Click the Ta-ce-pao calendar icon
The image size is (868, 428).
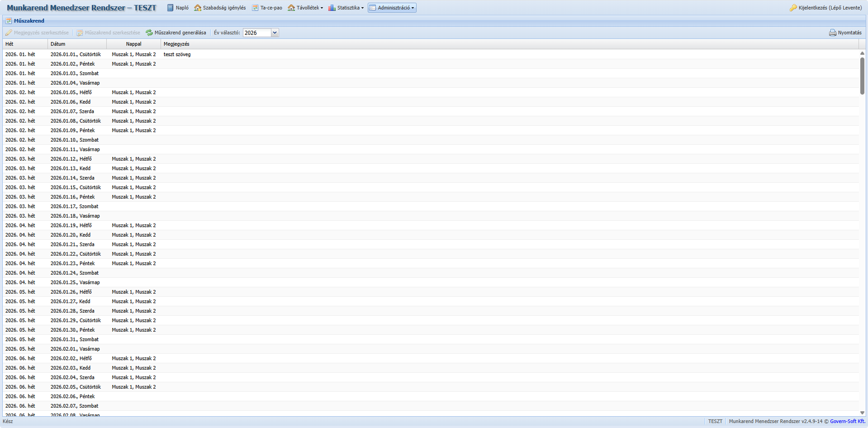(x=255, y=8)
